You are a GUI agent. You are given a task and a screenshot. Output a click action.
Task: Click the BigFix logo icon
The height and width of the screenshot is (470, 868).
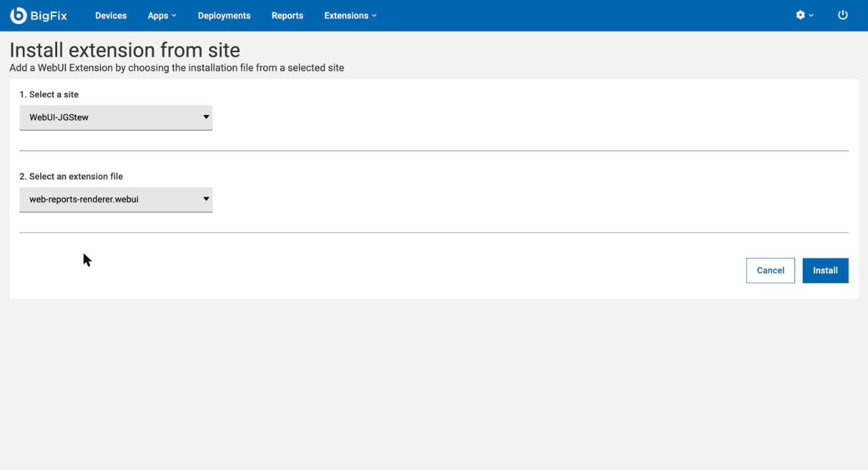click(18, 16)
